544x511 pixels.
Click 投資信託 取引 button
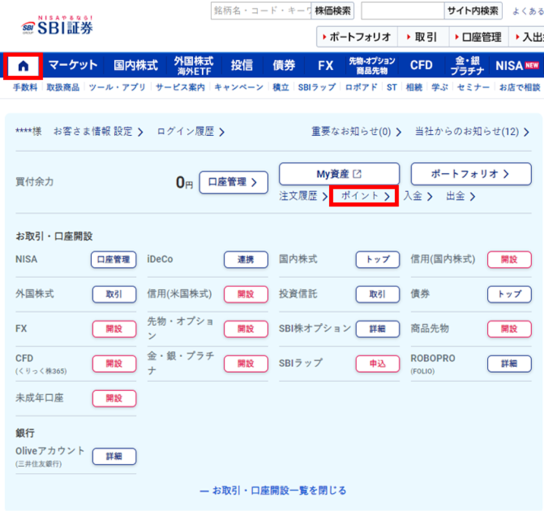[377, 295]
